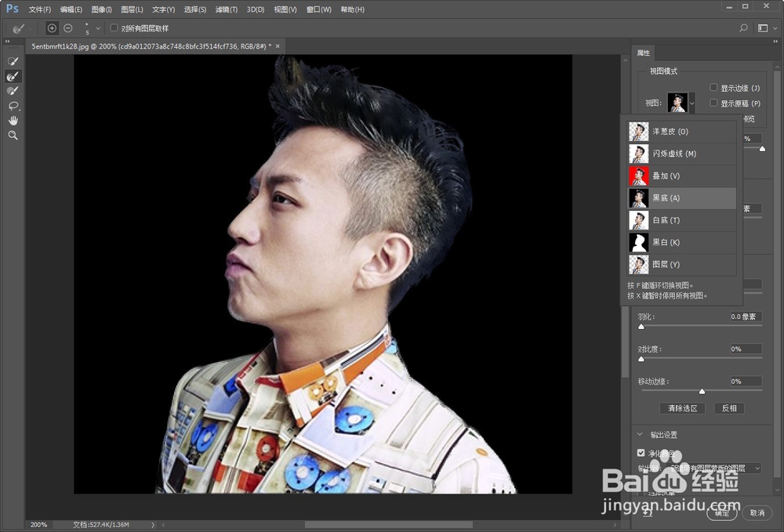Click the 200% zoom level field
This screenshot has width=784, height=532.
39,524
